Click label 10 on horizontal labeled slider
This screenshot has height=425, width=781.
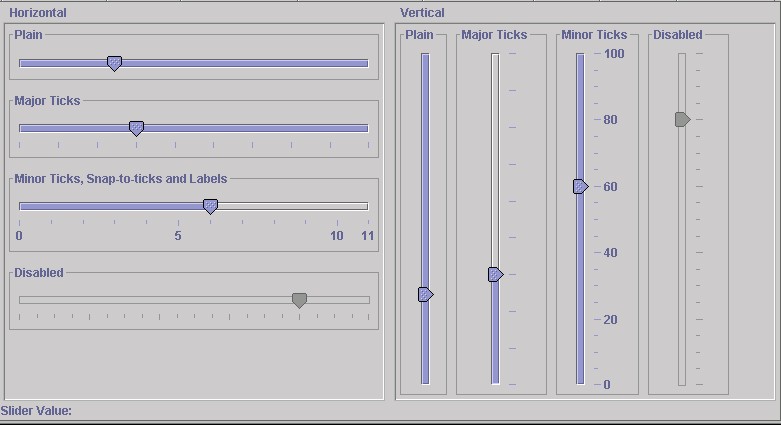coord(337,236)
